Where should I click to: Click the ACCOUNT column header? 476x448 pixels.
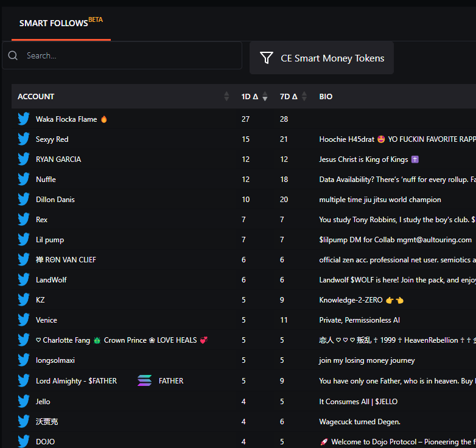[x=36, y=97]
